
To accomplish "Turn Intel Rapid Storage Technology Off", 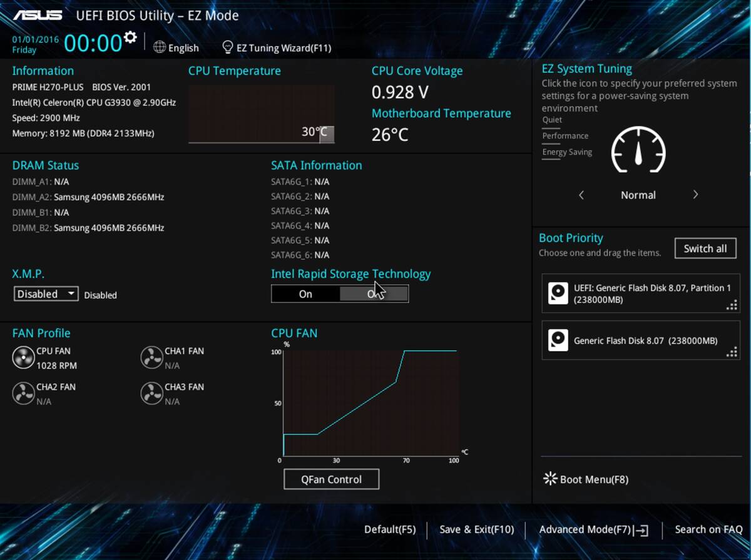I will click(x=374, y=294).
